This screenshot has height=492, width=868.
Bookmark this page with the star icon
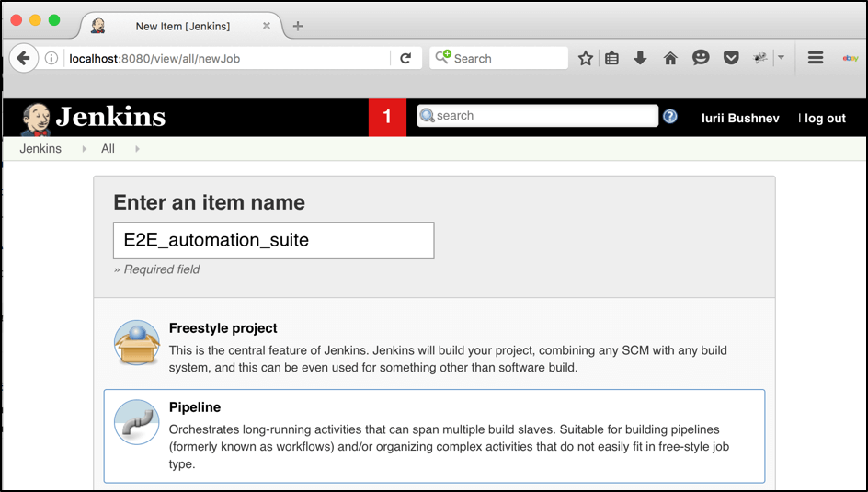[x=585, y=58]
